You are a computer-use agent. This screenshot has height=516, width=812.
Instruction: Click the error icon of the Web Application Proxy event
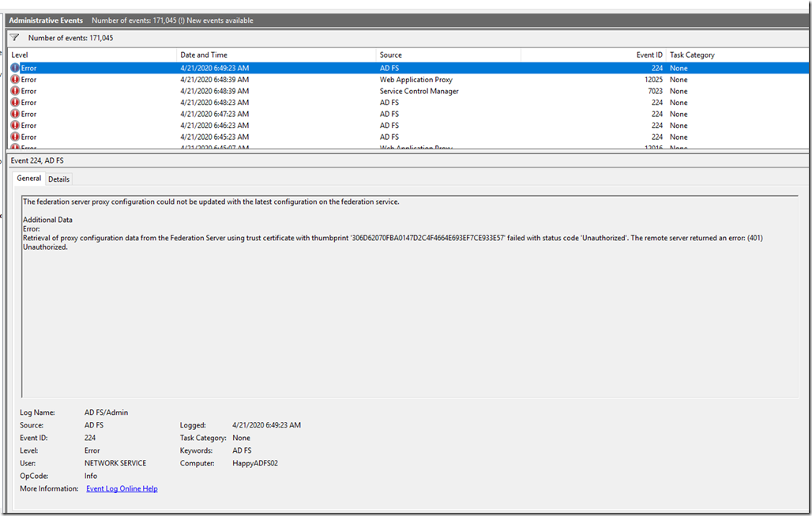pos(15,80)
